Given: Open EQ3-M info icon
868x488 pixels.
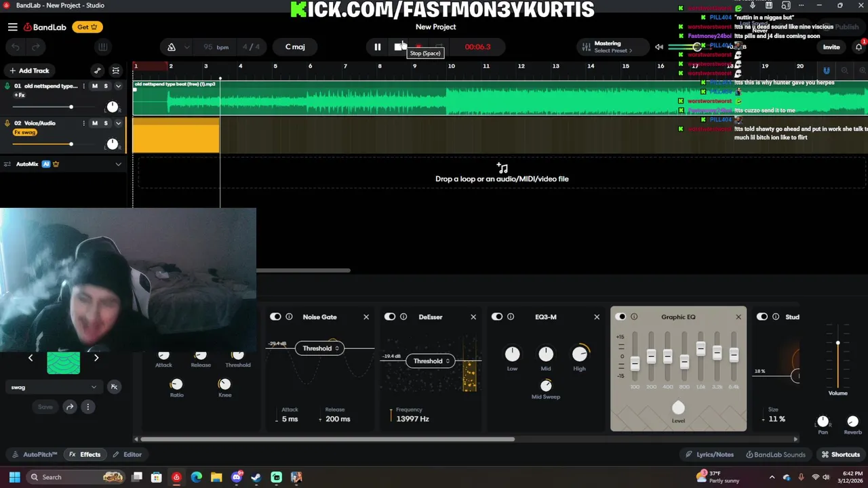Looking at the screenshot, I should [x=511, y=317].
